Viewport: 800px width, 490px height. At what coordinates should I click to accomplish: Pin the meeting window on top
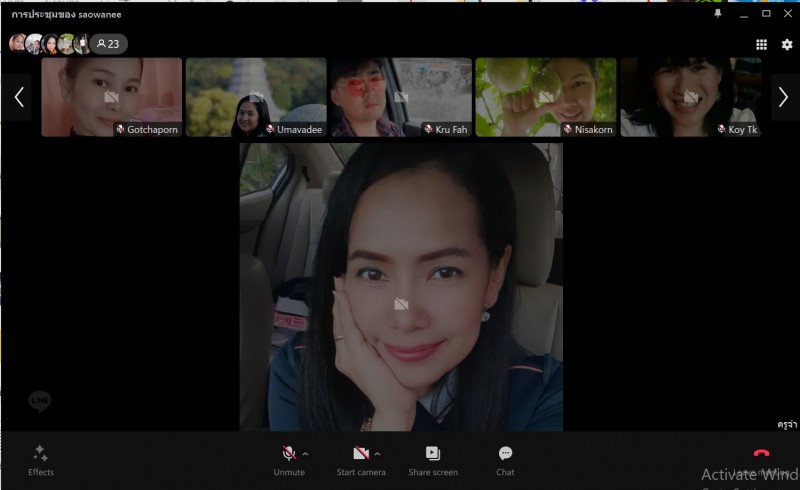point(717,14)
